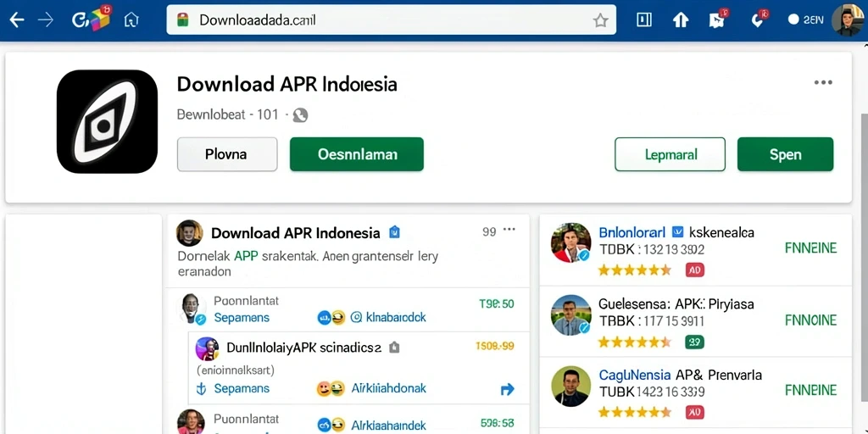
Task: Click the blue share arrow icon
Action: pyautogui.click(x=507, y=389)
